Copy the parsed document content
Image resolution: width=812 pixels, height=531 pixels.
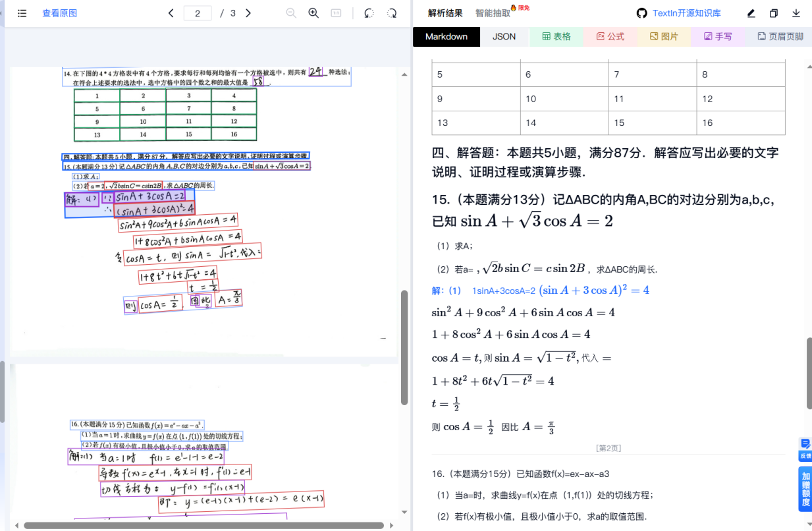click(774, 13)
